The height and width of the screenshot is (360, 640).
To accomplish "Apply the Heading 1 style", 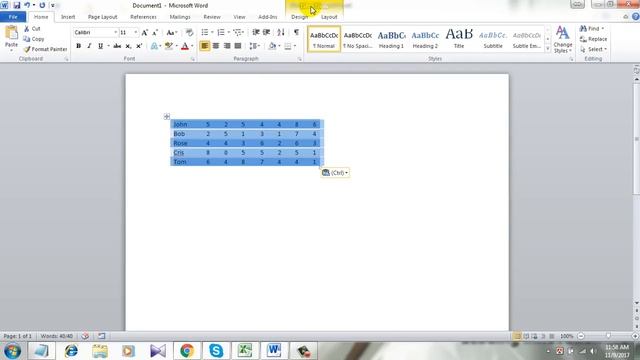I will coord(391,39).
